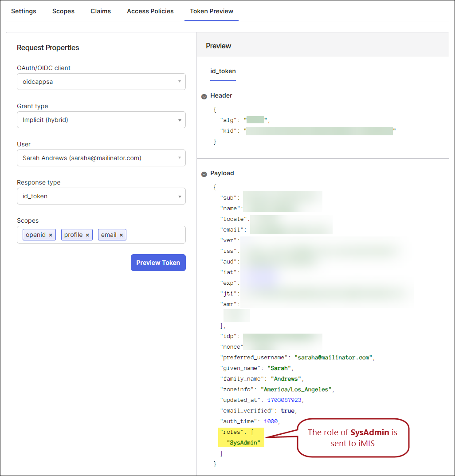455x476 pixels.
Task: Click the "idp" key in Payload
Action: click(x=228, y=336)
